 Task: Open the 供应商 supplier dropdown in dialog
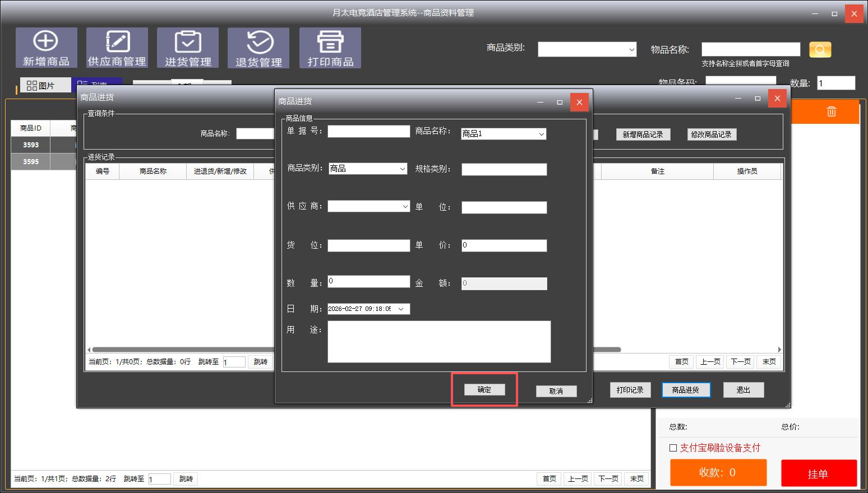[x=405, y=207]
